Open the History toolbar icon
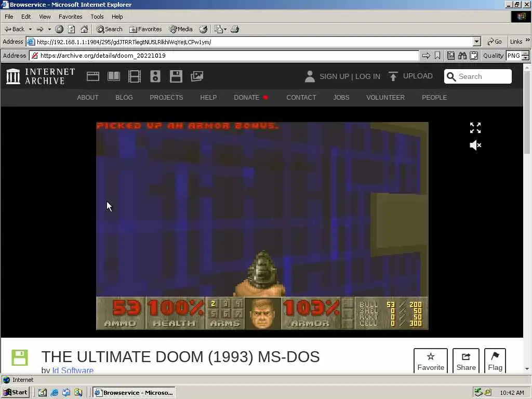The image size is (532, 399). point(203,29)
